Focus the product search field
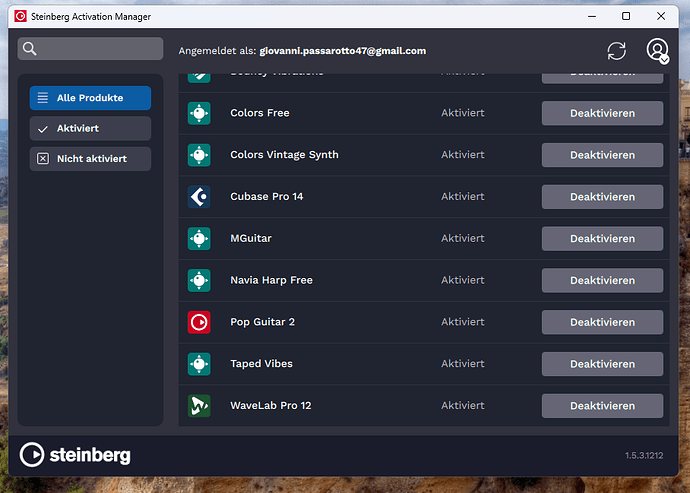The width and height of the screenshot is (690, 493). (x=90, y=48)
